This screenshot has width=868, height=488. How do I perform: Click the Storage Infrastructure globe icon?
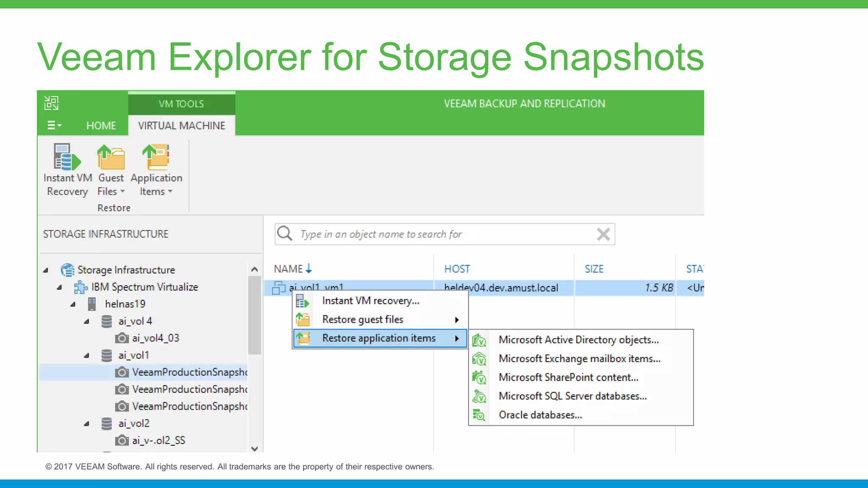pos(67,270)
